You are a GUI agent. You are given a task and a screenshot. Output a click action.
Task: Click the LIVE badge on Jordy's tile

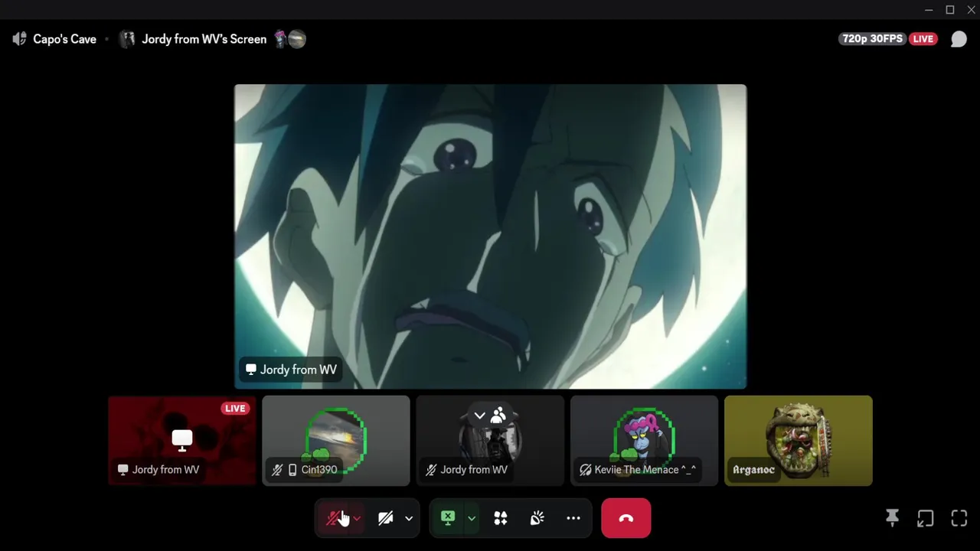click(x=235, y=409)
